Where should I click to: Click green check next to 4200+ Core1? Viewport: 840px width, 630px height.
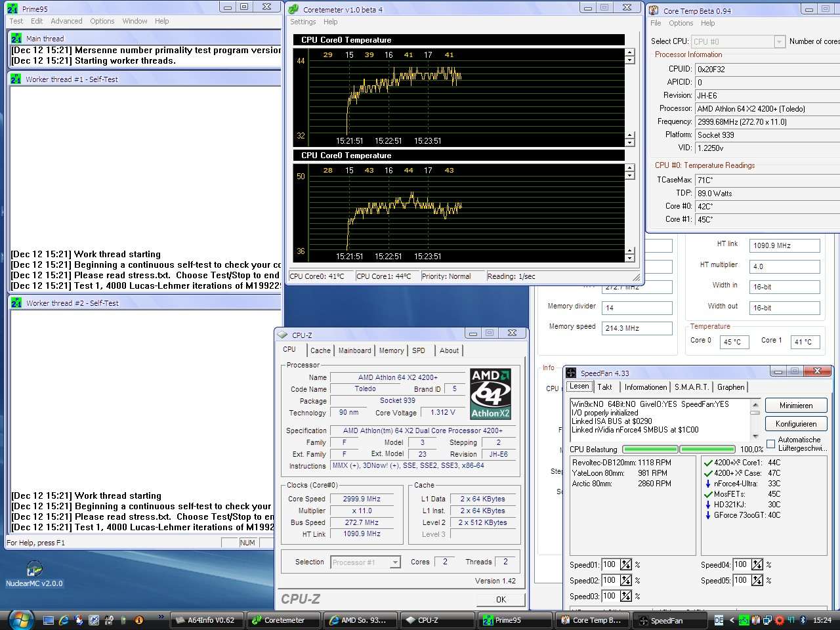(708, 463)
